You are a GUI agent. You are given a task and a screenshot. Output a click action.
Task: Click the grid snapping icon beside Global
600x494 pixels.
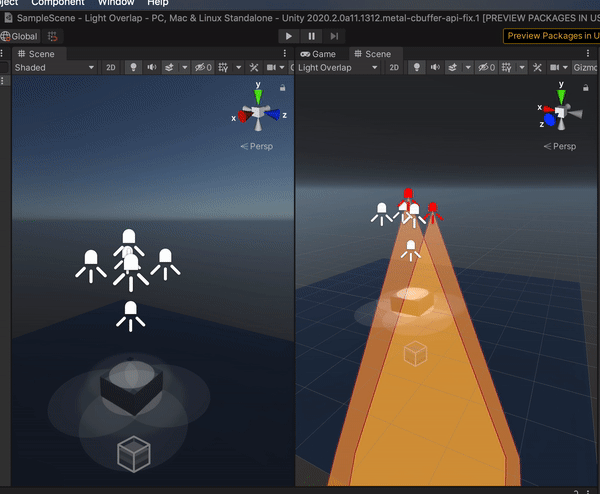[52, 36]
